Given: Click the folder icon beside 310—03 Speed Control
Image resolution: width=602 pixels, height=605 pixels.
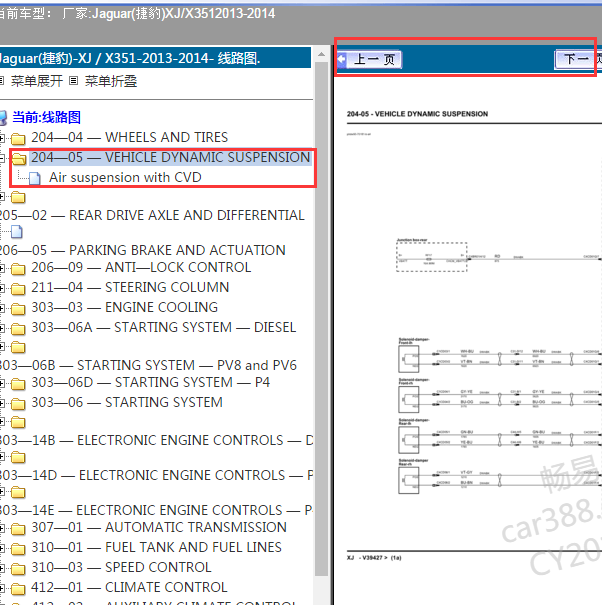Looking at the screenshot, I should coord(18,569).
